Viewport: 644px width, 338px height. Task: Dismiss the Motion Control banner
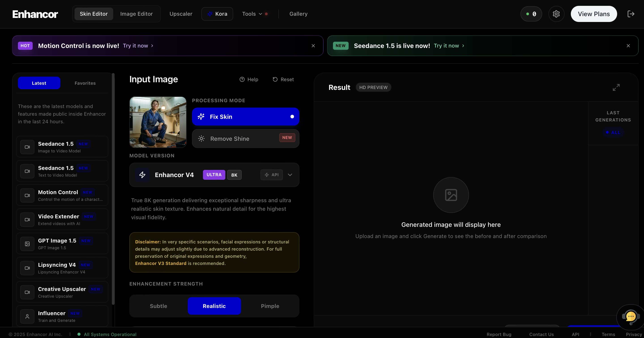[313, 45]
